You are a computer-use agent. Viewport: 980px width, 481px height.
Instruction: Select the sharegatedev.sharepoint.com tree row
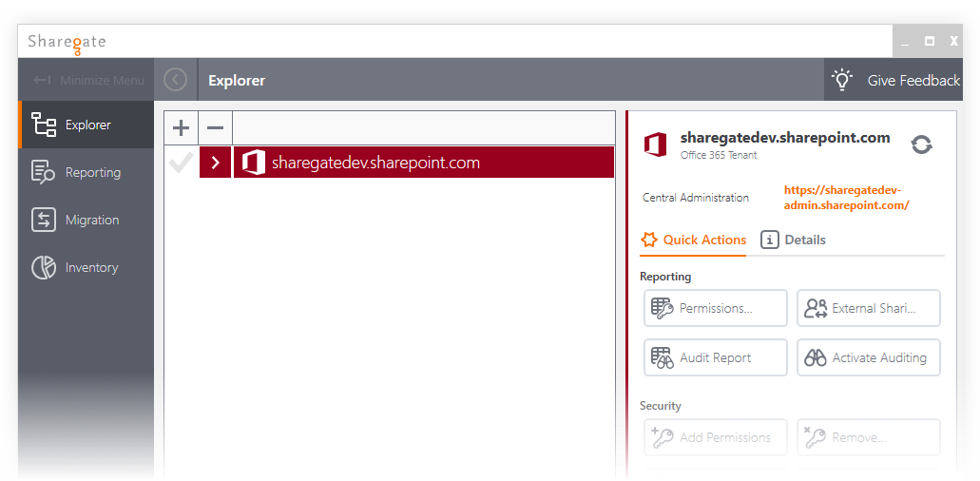(x=424, y=163)
